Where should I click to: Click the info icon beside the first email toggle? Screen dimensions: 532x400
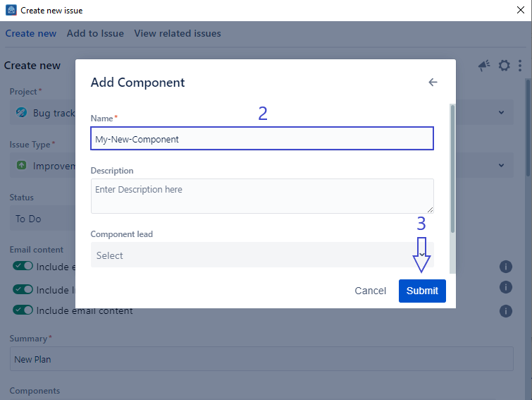505,267
